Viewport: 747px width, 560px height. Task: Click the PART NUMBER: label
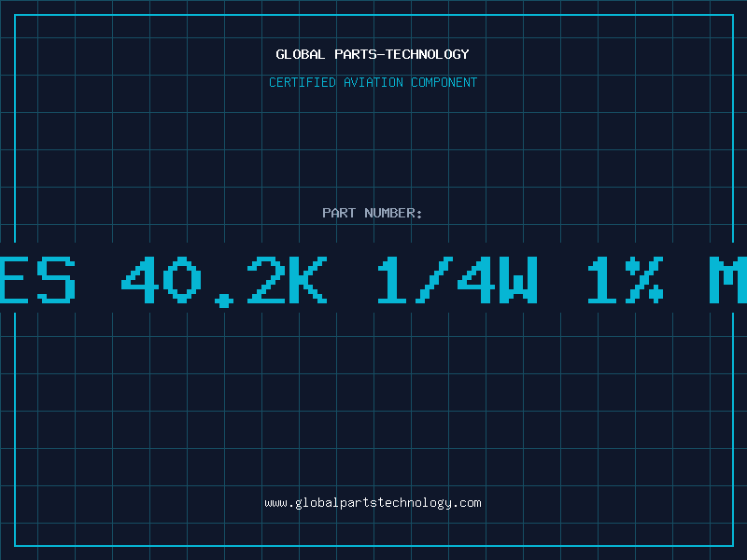click(373, 213)
